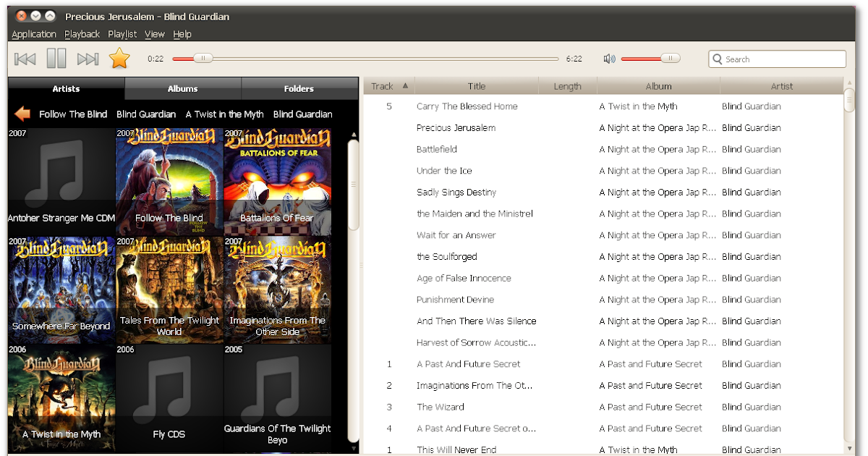The image size is (868, 456).
Task: Sort playlist by Album column
Action: coord(658,86)
